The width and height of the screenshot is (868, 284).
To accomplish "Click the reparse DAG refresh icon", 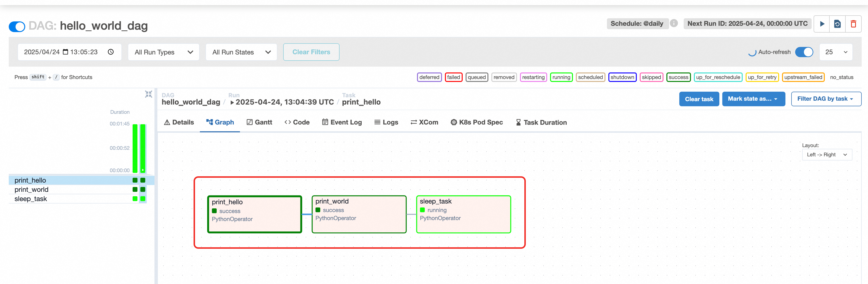I will click(837, 24).
